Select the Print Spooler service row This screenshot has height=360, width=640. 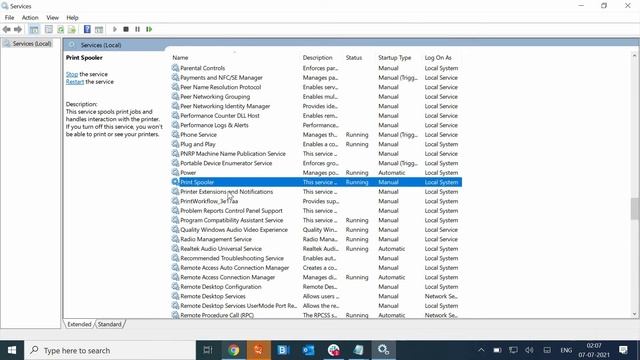316,182
